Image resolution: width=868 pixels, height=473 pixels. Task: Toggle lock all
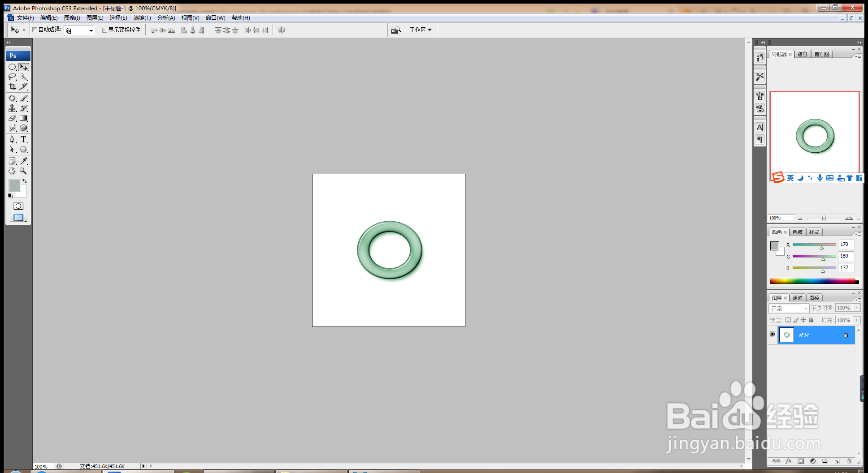(x=811, y=320)
